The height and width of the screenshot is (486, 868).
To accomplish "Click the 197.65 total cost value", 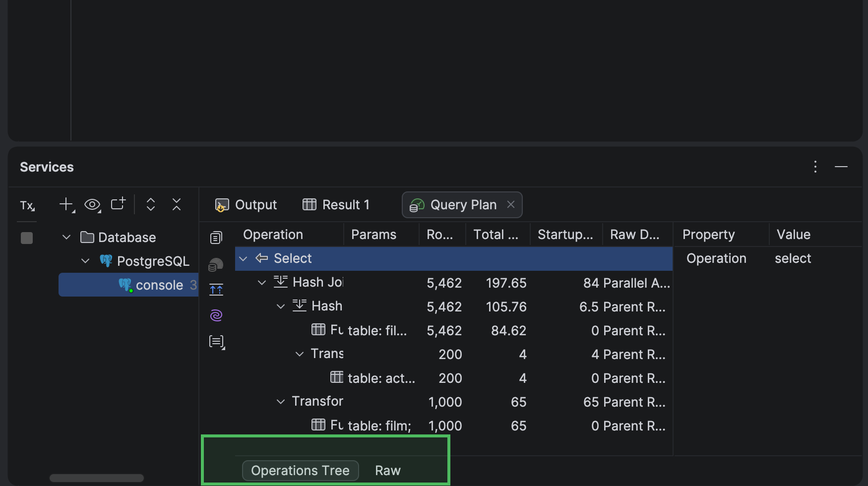I will [x=506, y=283].
